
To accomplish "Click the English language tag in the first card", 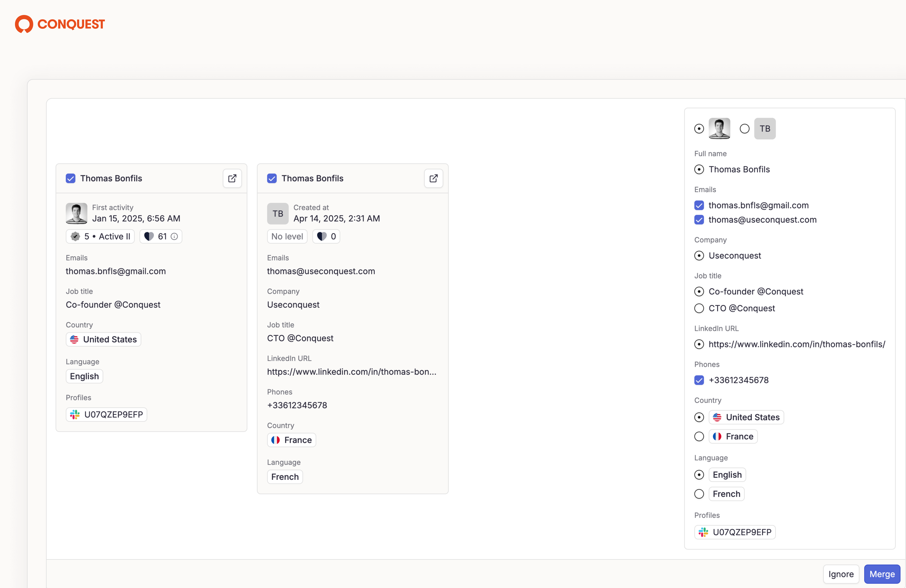I will (x=84, y=376).
